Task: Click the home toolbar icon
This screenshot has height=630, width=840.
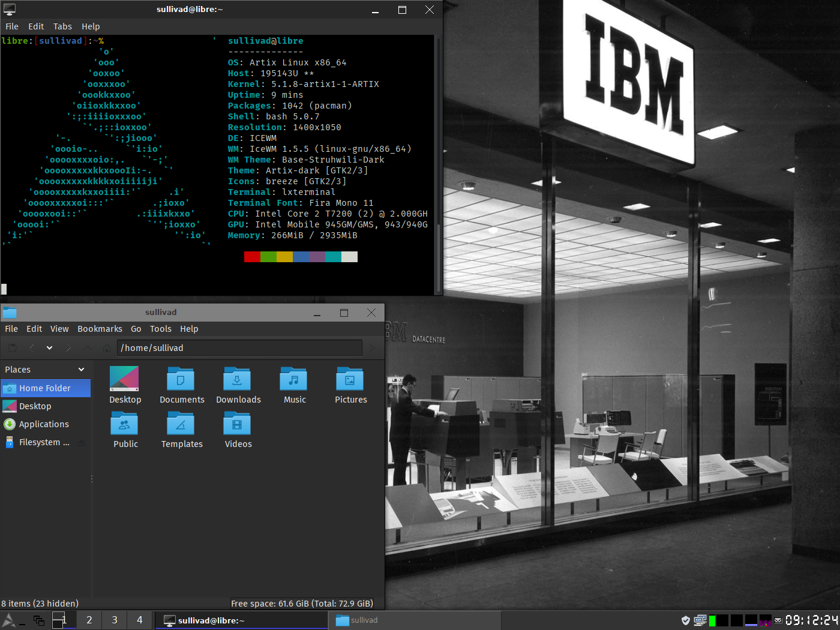Action: click(x=107, y=348)
